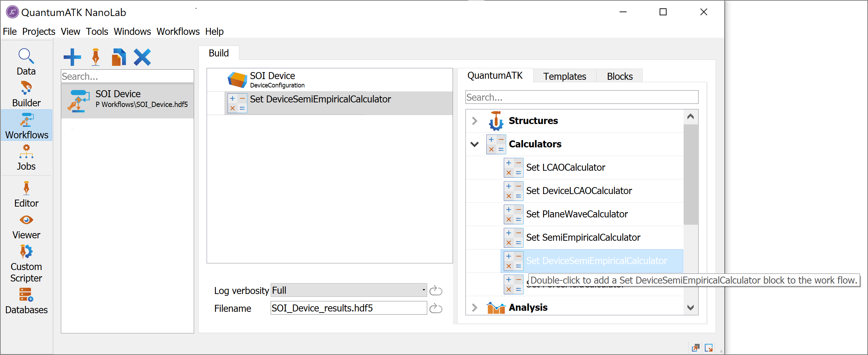Click the undock panel icon at bottom

tap(695, 347)
